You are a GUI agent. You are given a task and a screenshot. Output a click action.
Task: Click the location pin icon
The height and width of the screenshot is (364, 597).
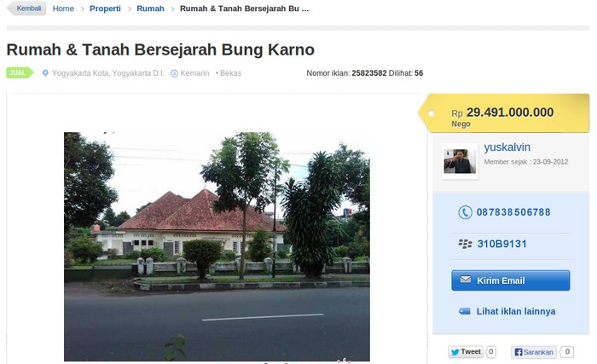[45, 73]
